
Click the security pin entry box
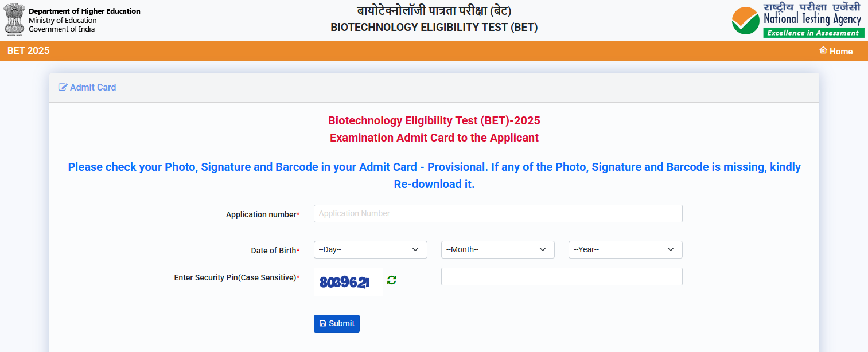click(561, 276)
